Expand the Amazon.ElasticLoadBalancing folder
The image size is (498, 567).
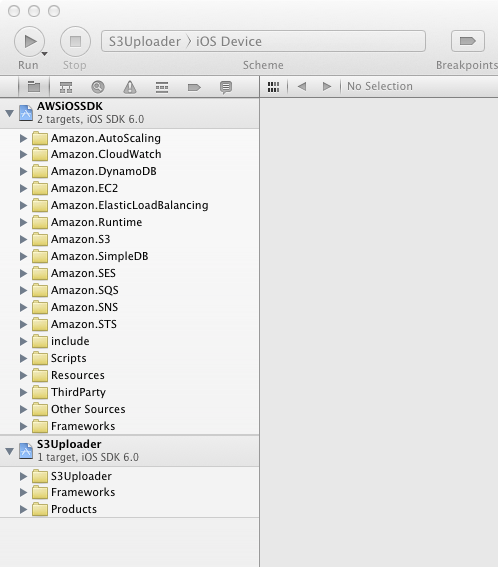point(24,205)
